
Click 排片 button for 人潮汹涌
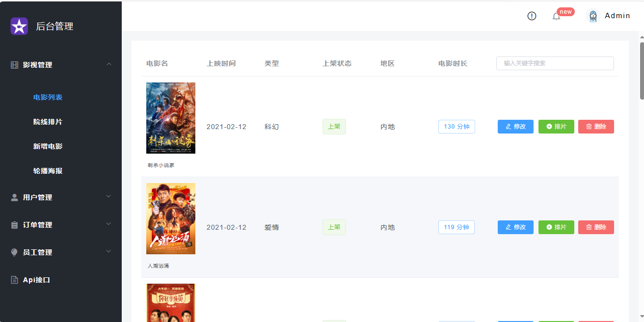[x=556, y=227]
